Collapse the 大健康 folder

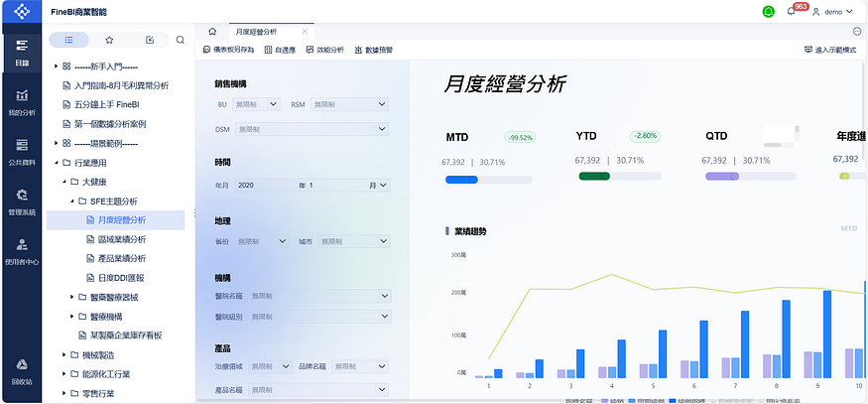point(63,182)
